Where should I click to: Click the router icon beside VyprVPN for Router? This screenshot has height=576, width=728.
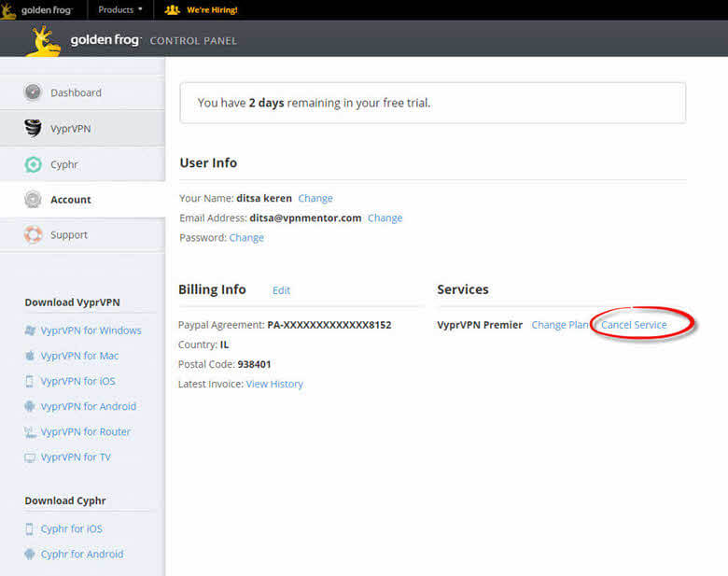click(30, 432)
